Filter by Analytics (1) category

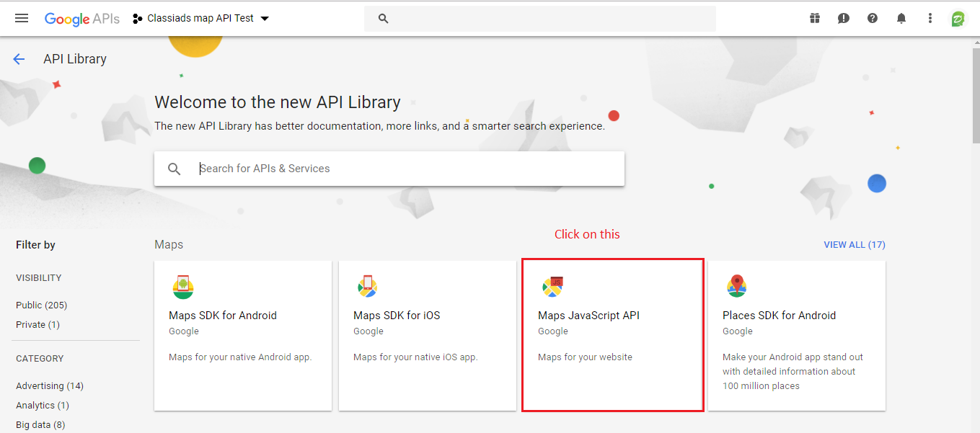coord(43,406)
